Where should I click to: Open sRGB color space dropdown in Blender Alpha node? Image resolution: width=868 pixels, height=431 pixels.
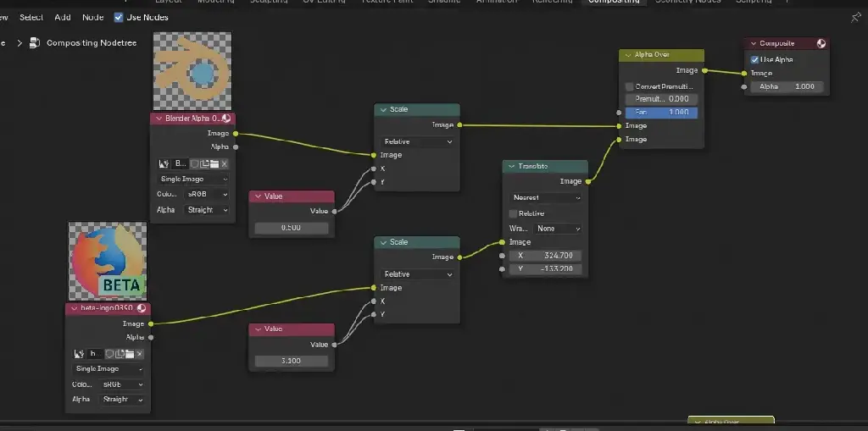tap(206, 195)
